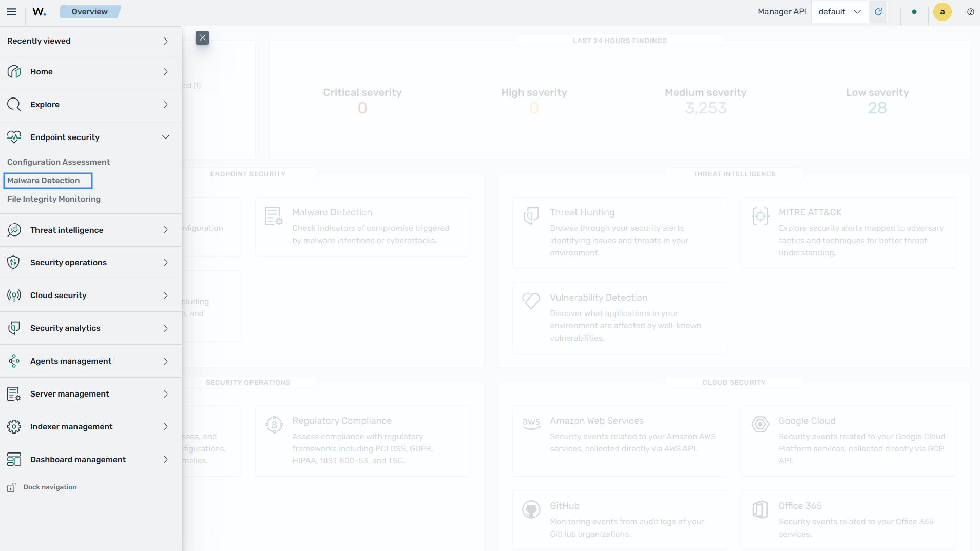Expand the Dashboard management chevron
This screenshot has height=551, width=980.
tap(166, 460)
